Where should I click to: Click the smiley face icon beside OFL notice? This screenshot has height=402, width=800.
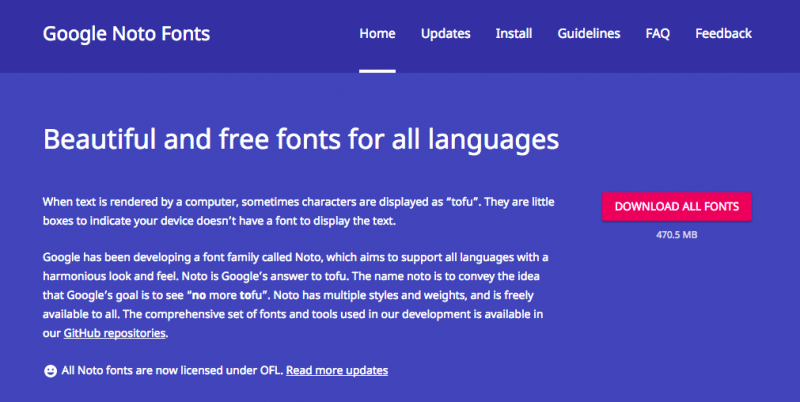[50, 371]
